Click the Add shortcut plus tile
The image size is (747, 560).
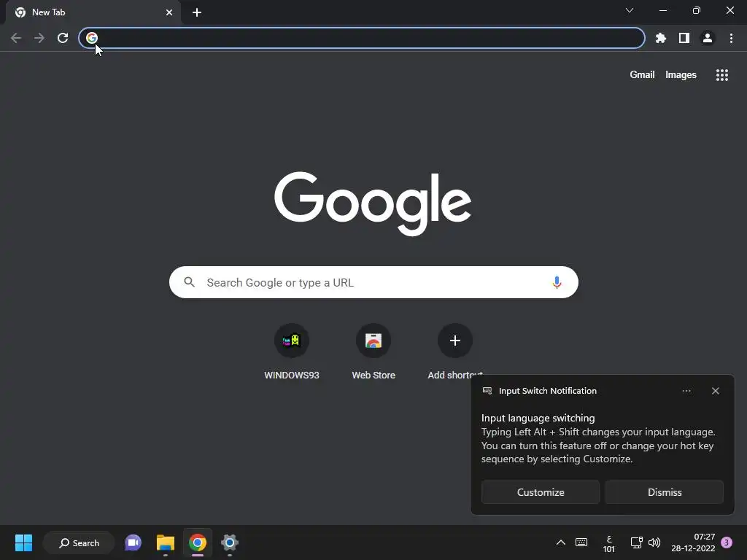click(455, 341)
